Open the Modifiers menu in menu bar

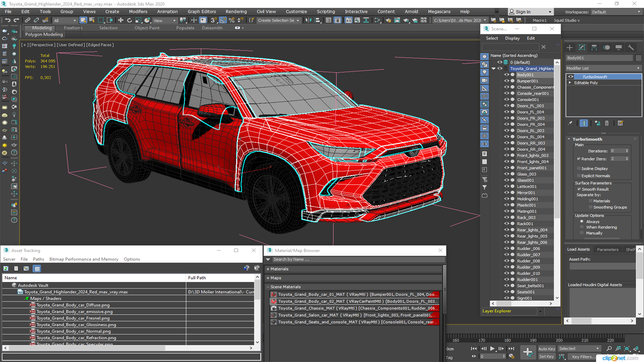[138, 11]
